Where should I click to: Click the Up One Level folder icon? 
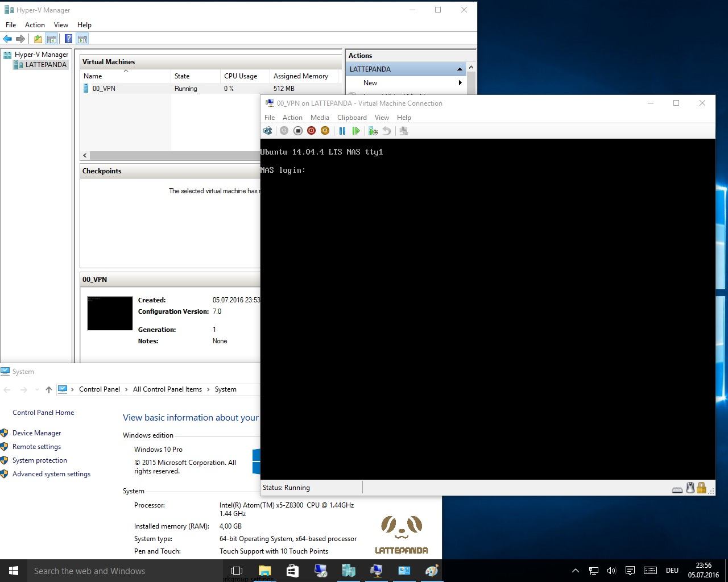pos(38,39)
